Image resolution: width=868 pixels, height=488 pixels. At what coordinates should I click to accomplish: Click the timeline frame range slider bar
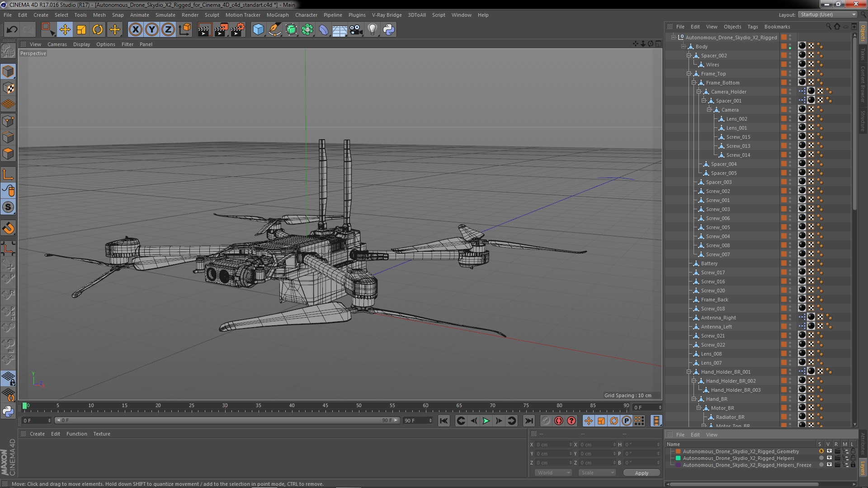[x=227, y=421]
